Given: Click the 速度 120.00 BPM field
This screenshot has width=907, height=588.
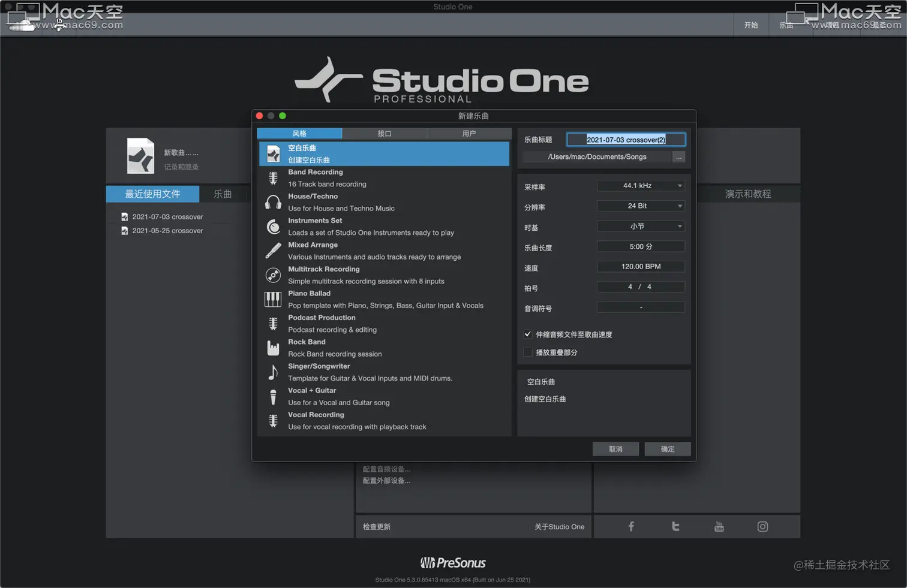Looking at the screenshot, I should point(641,267).
